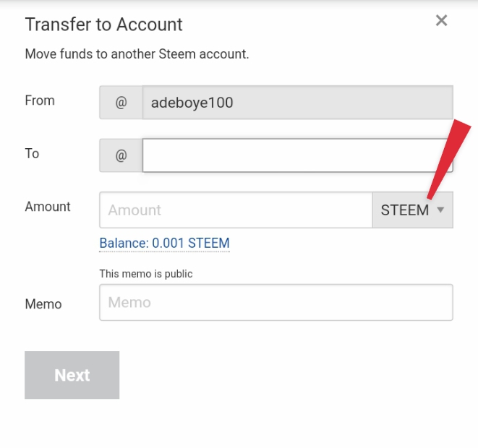
Task: Click the 'Transfer to Account' heading
Action: click(x=104, y=25)
